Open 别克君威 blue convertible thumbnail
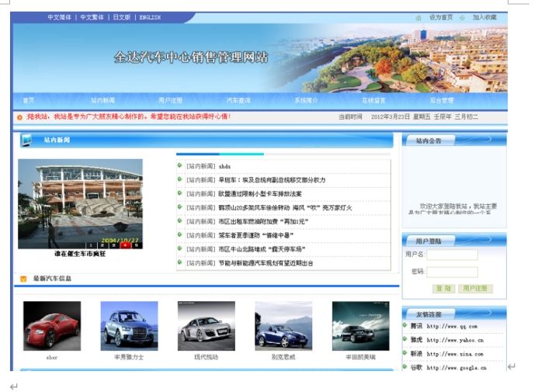Image resolution: width=538 pixels, height=392 pixels. (283, 326)
